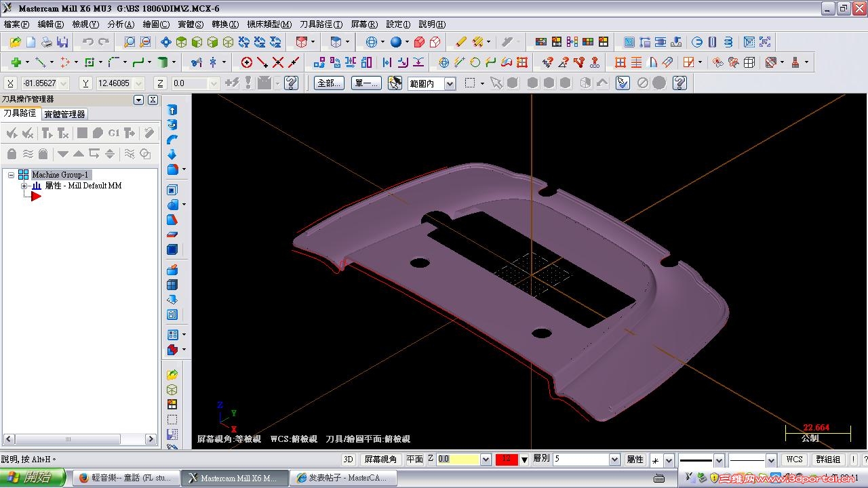Click the Xform translate icon

click(319, 62)
